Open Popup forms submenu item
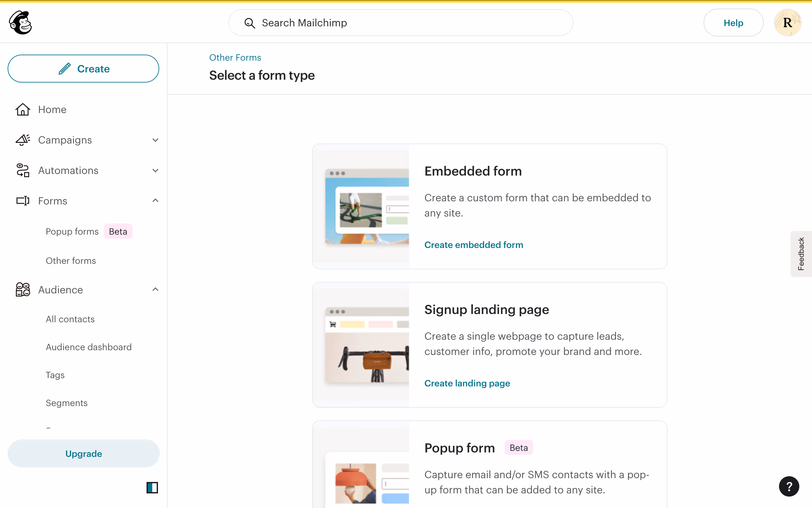The image size is (812, 508). 72,231
